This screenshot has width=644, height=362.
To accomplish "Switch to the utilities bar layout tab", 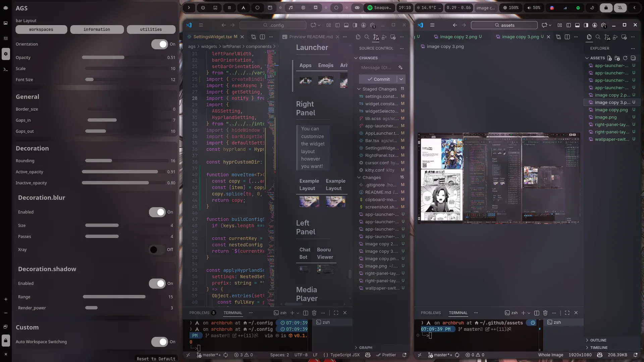I will tap(151, 29).
